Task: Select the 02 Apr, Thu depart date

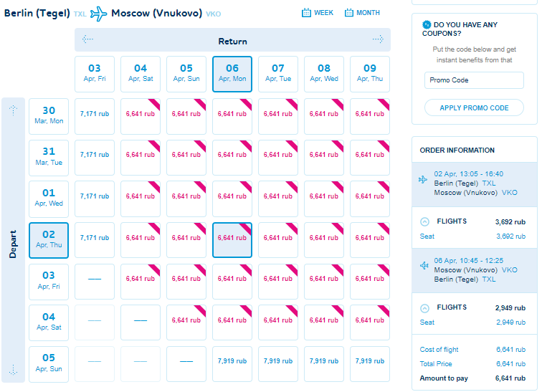Action: point(49,240)
